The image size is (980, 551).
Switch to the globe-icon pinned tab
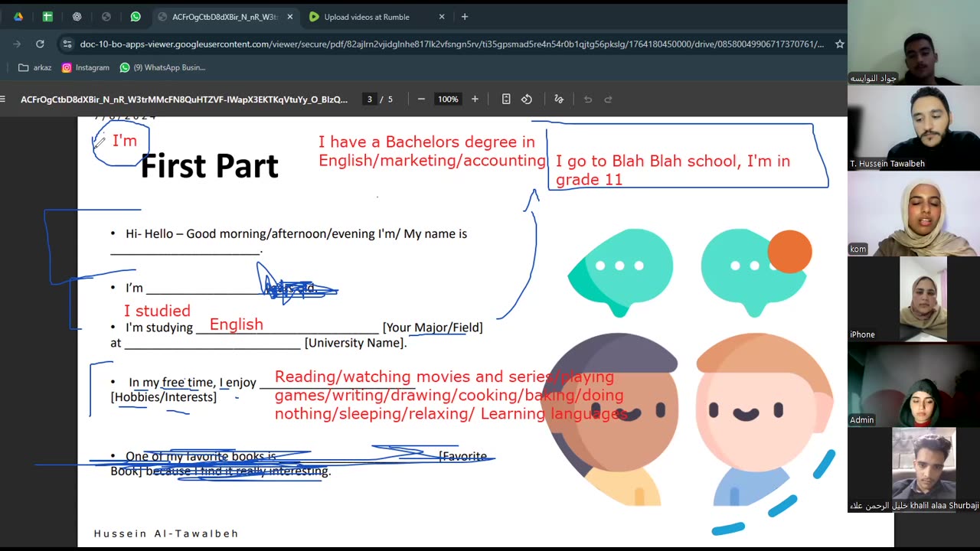[x=106, y=17]
